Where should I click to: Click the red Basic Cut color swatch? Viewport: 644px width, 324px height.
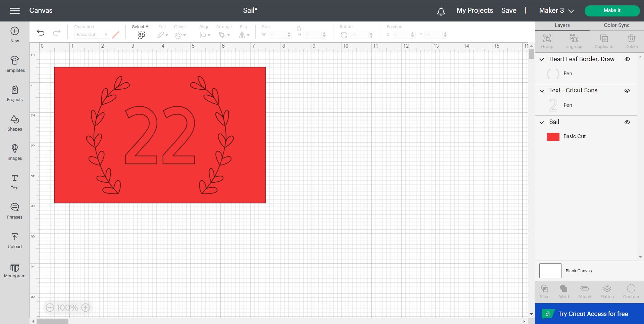[553, 137]
